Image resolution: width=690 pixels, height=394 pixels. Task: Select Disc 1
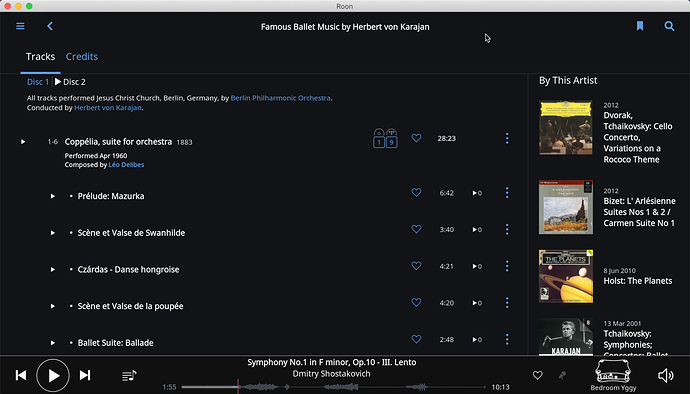(x=38, y=82)
